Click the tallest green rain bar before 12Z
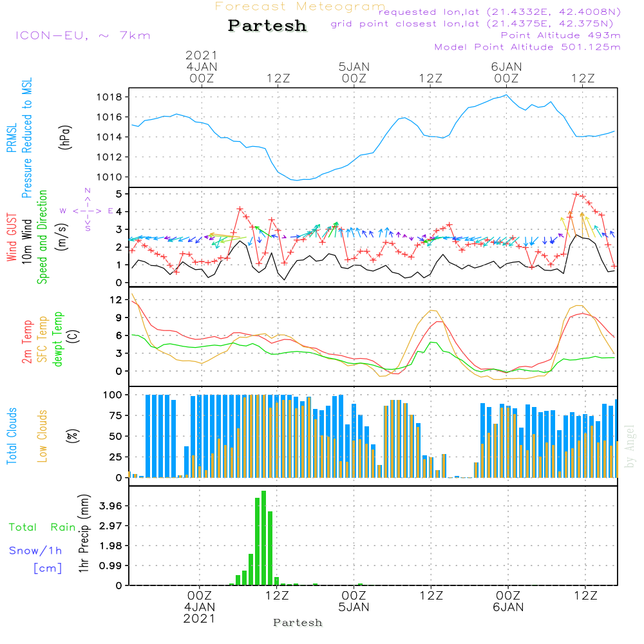644x644 pixels. point(263,538)
